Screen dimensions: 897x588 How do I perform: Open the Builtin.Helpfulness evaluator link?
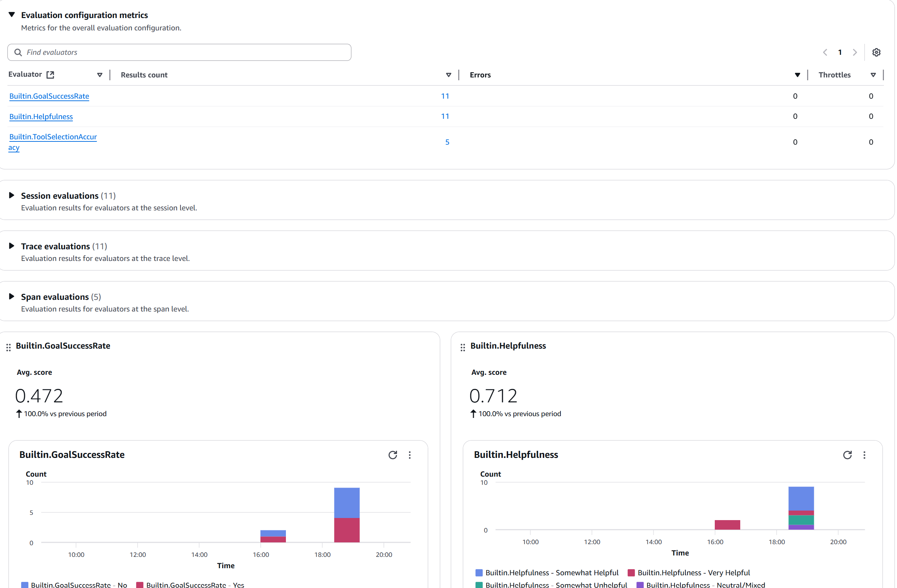tap(41, 116)
